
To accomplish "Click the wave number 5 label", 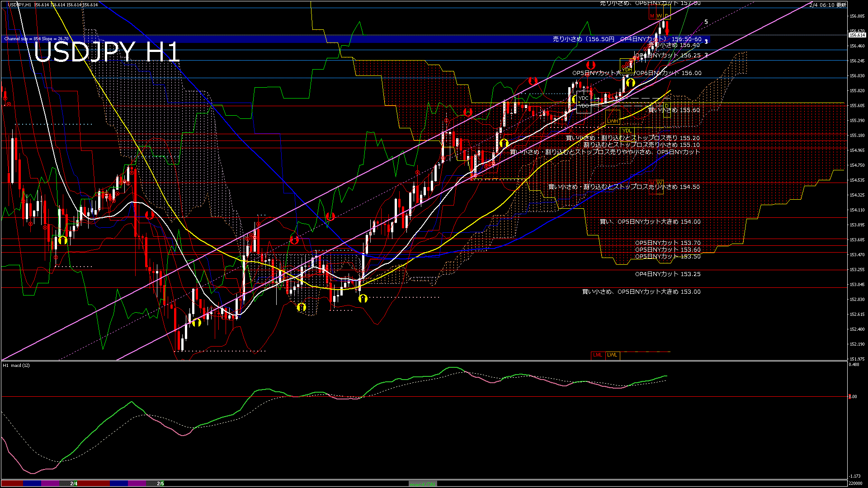I will pos(706,22).
